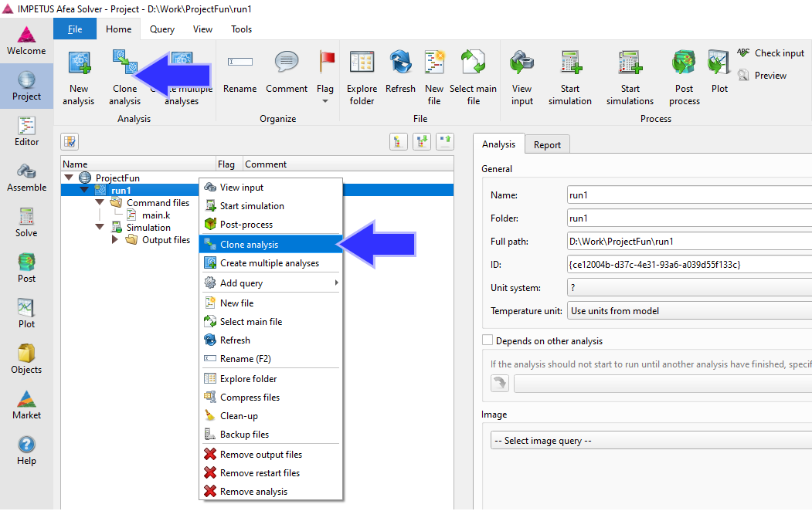
Task: Choose Create multiple analyses menu entry
Action: pos(271,263)
